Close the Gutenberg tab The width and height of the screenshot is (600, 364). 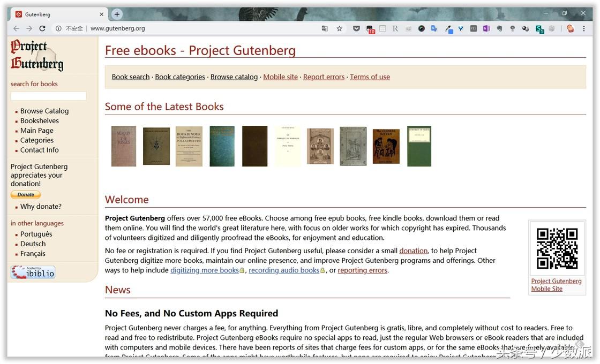pos(101,14)
